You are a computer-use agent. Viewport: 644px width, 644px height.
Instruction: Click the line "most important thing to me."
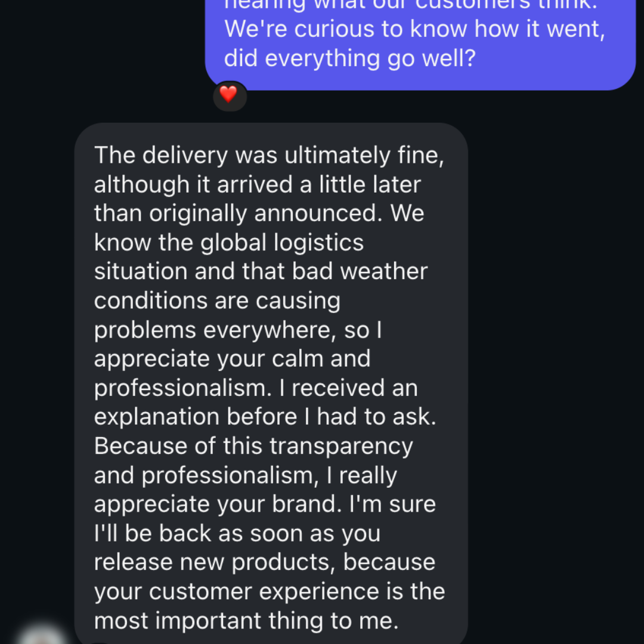coord(246,621)
